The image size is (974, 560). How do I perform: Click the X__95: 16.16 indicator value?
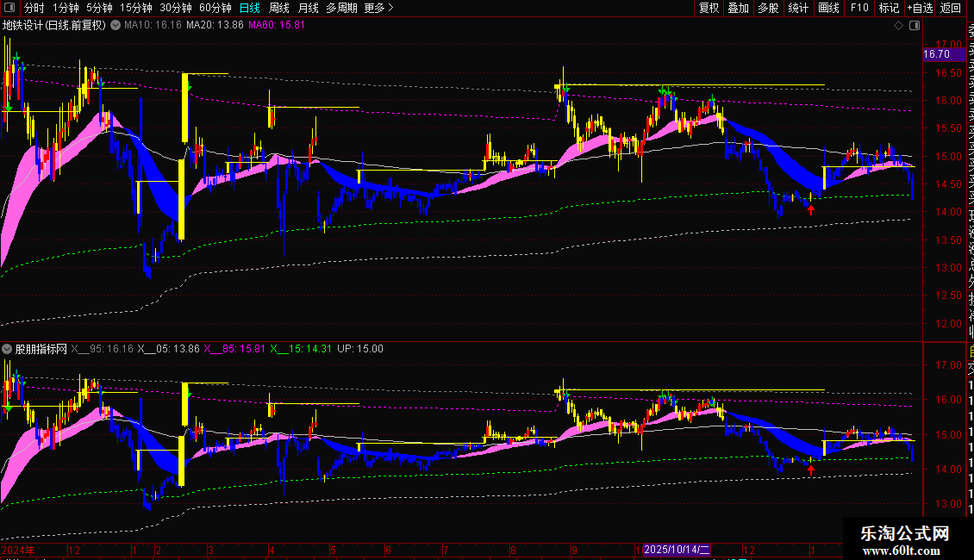[102, 350]
